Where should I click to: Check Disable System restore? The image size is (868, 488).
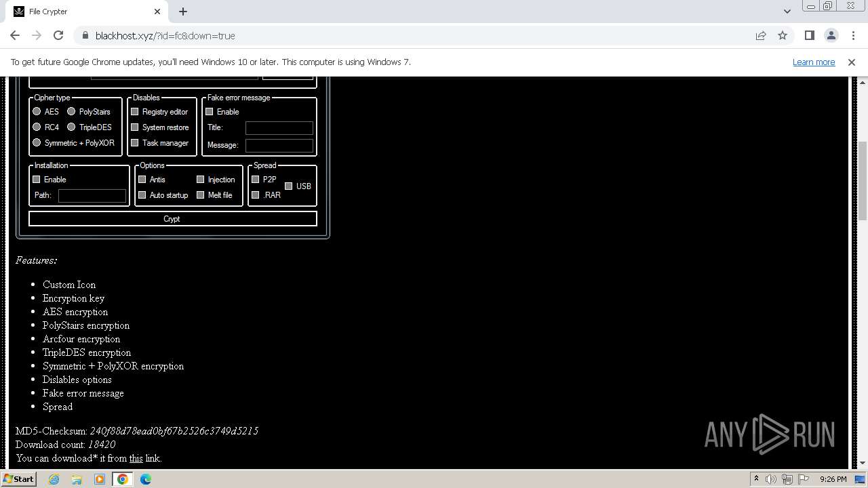click(134, 127)
